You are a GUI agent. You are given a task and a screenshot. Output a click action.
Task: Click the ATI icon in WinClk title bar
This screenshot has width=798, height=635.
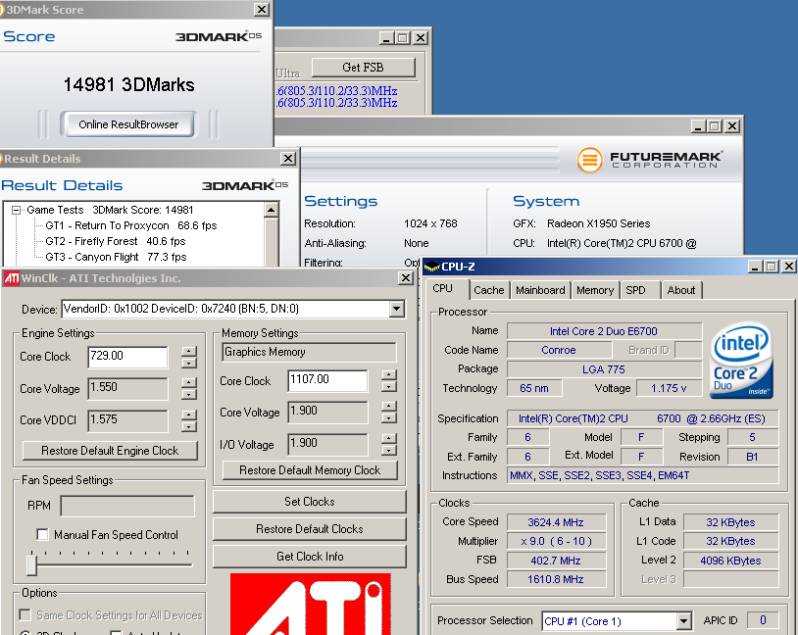11,278
